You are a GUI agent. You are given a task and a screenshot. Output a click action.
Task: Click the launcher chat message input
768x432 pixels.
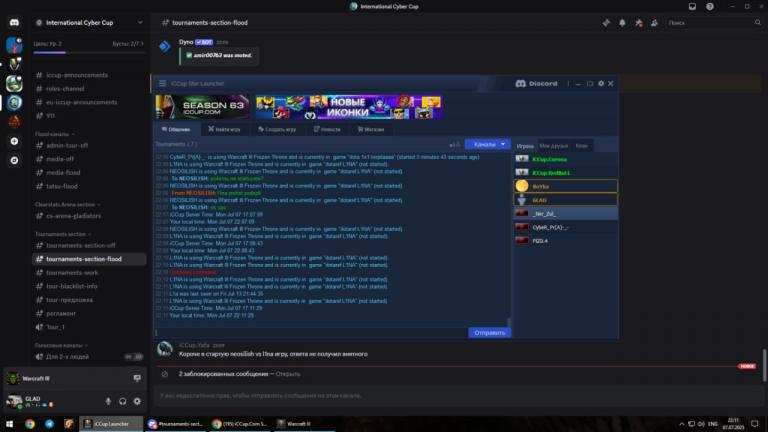point(311,333)
